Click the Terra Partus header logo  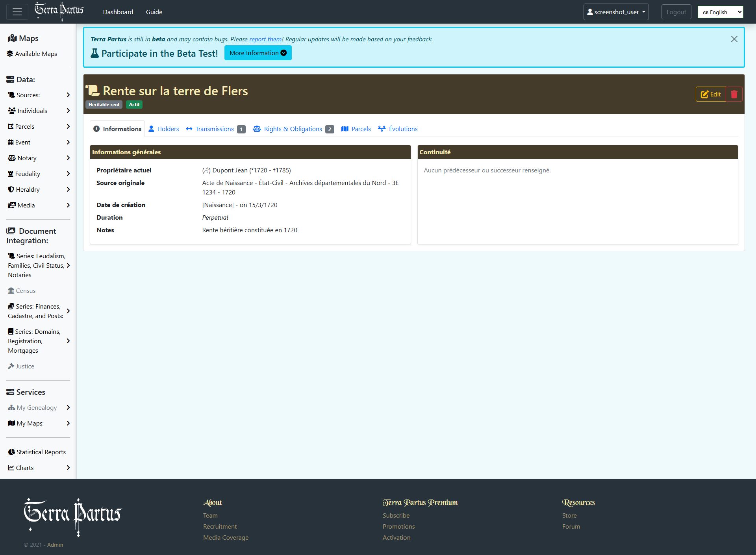[59, 11]
